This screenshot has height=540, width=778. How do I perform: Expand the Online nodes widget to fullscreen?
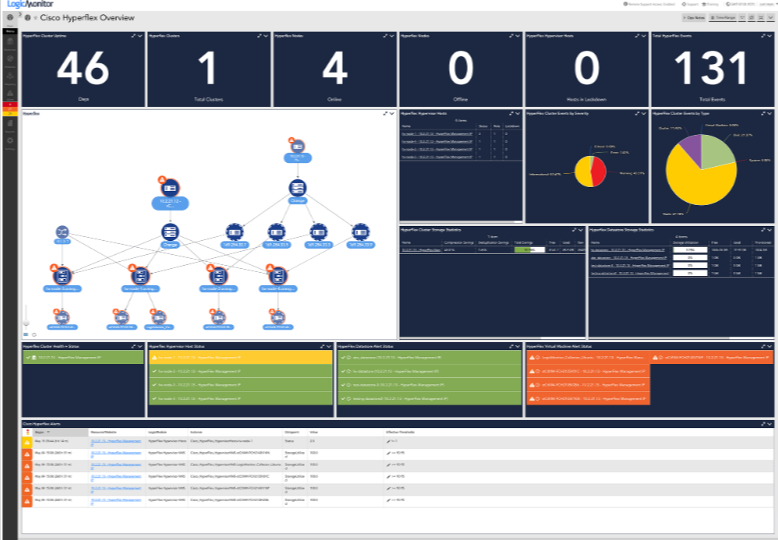pos(386,36)
